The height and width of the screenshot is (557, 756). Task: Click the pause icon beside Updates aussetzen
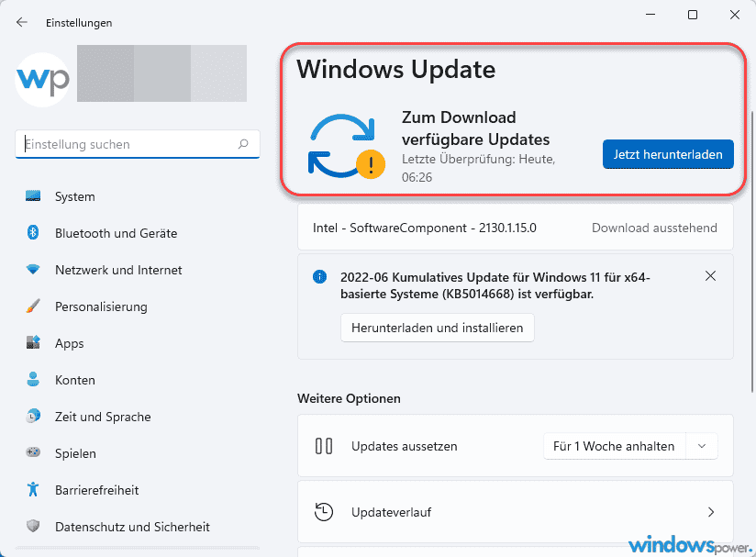(x=324, y=446)
